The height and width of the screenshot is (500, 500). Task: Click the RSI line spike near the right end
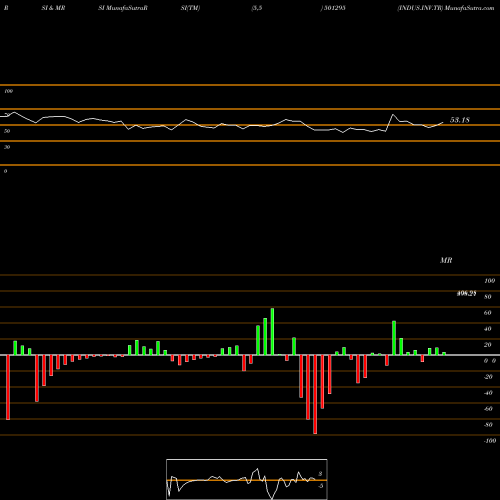pyautogui.click(x=393, y=115)
